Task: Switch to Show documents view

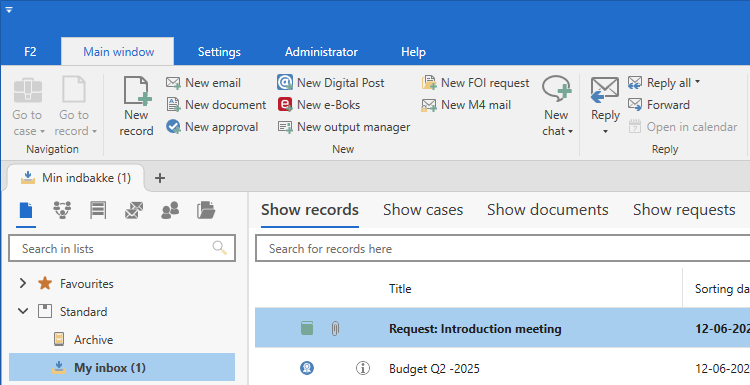Action: click(548, 210)
